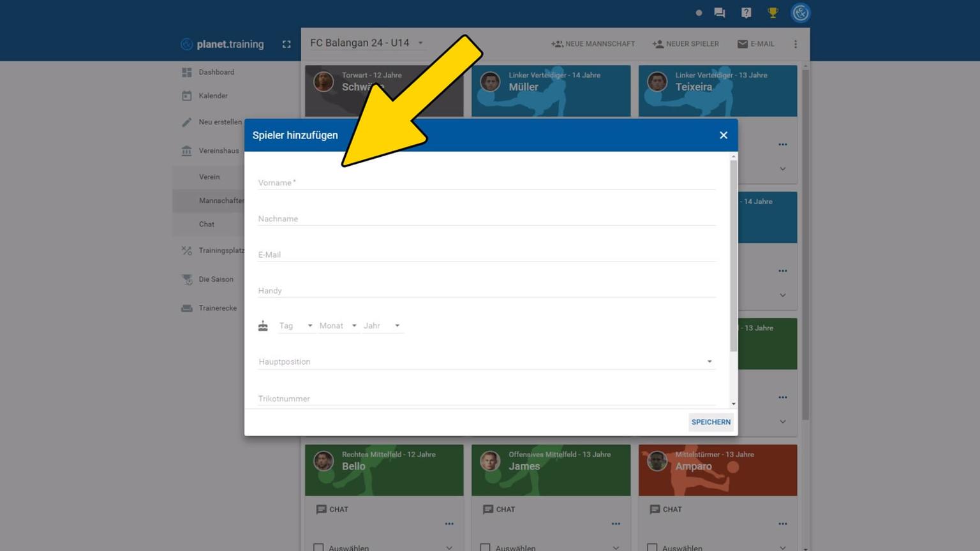This screenshot has width=980, height=551.
Task: Expand the chevron on Bello card
Action: click(x=449, y=548)
